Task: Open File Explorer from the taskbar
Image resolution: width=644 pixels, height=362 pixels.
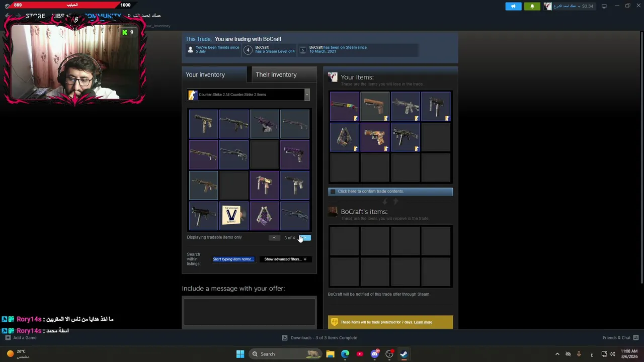Action: (x=330, y=354)
